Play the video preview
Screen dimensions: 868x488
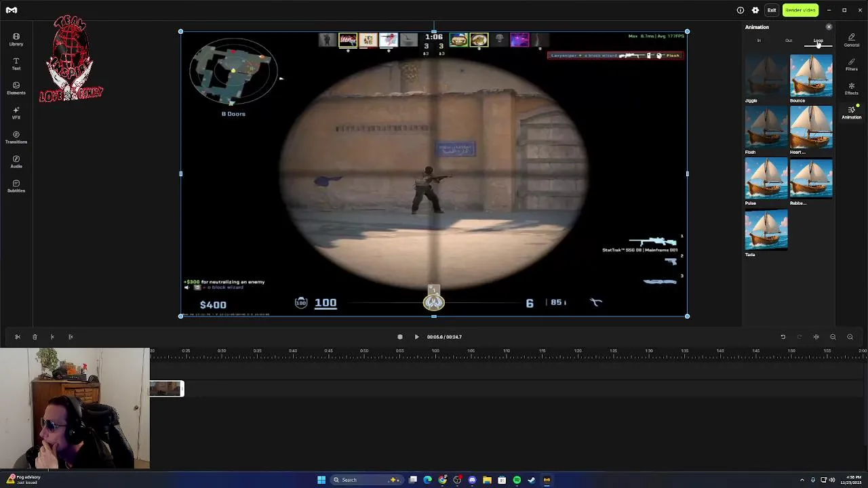pos(416,337)
